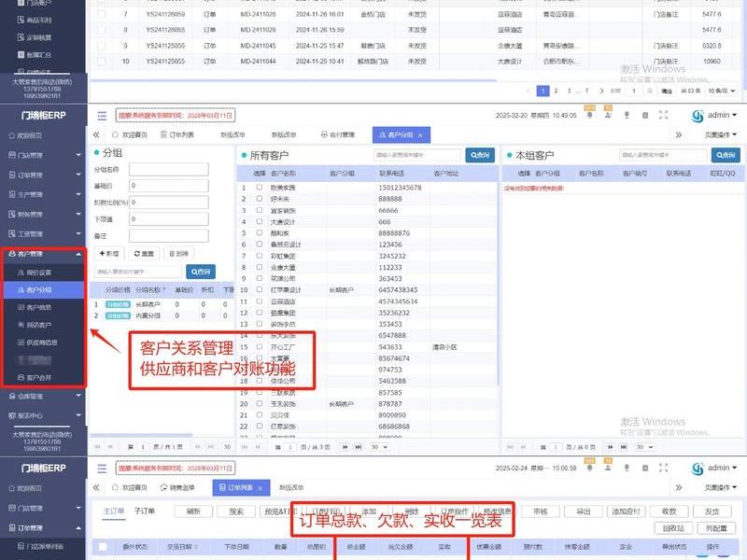The height and width of the screenshot is (560, 747).
Task: Click tab-scroll left chevrons in bottom screenshot
Action: pyautogui.click(x=96, y=487)
